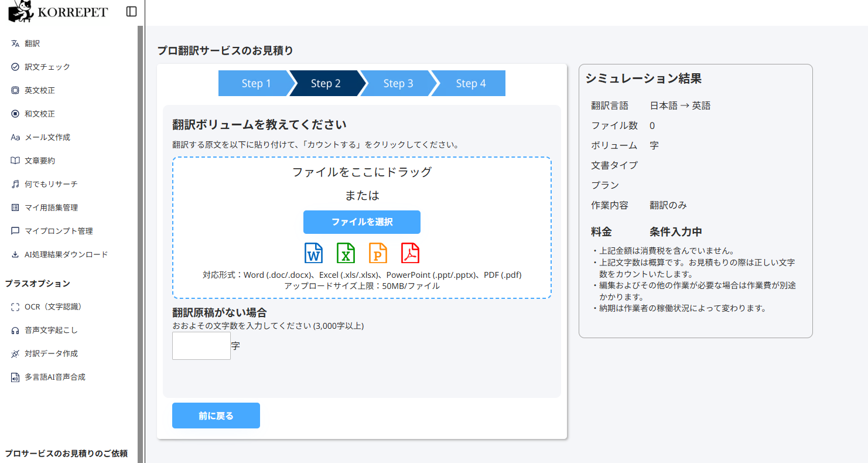The image size is (868, 463).
Task: Click the book icon for 文章要約
Action: pyautogui.click(x=15, y=161)
